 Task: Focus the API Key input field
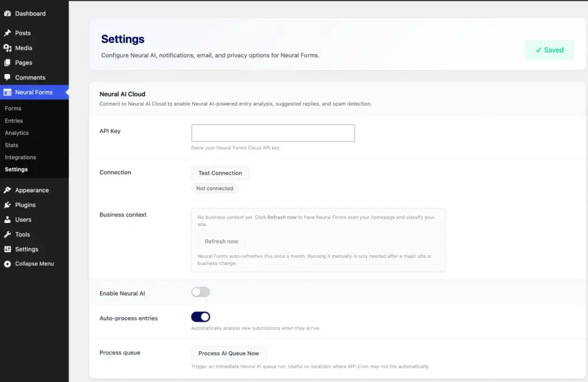click(273, 133)
